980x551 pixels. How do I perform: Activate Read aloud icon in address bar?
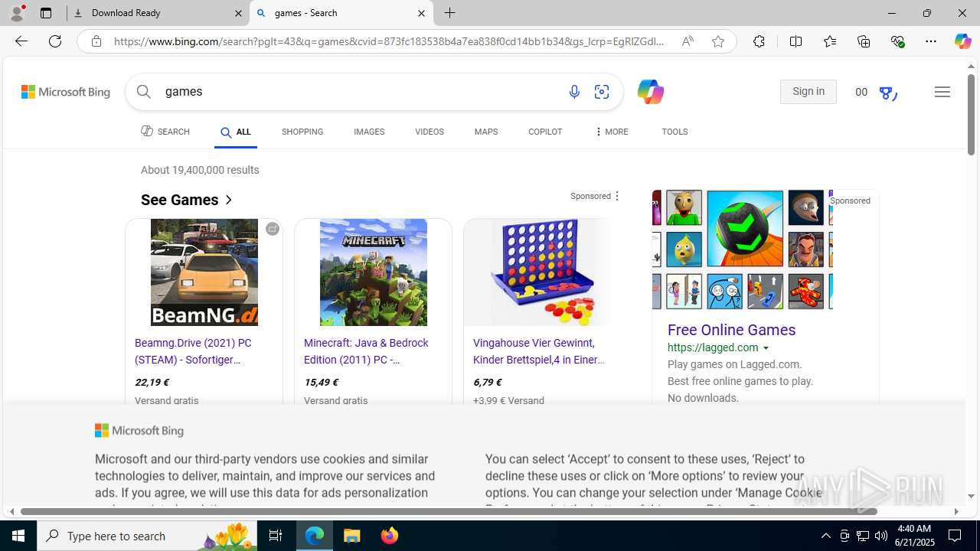tap(688, 41)
